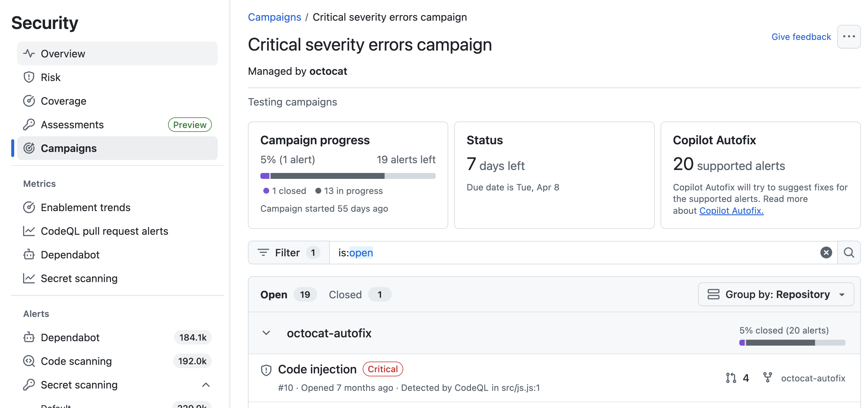Select the Campaigns target icon
Viewport: 868px width, 408px height.
coord(29,148)
